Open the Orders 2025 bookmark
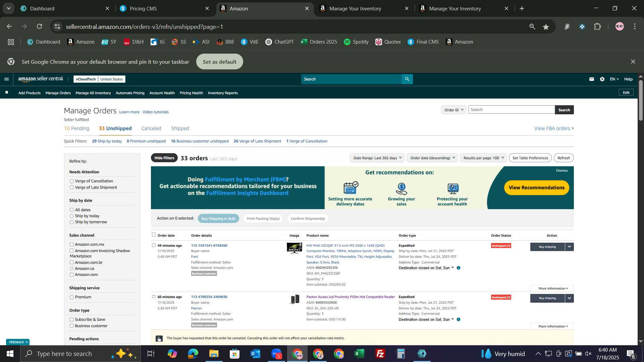The width and height of the screenshot is (644, 362). click(x=319, y=42)
